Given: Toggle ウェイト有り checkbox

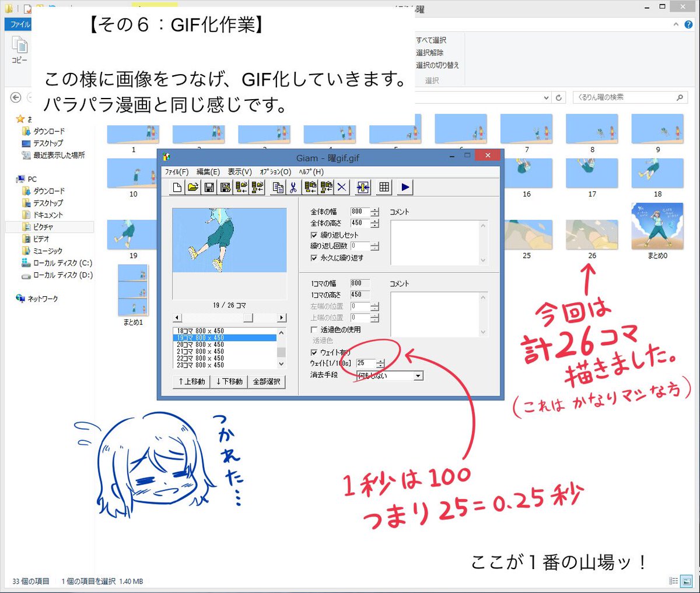Looking at the screenshot, I should click(314, 353).
